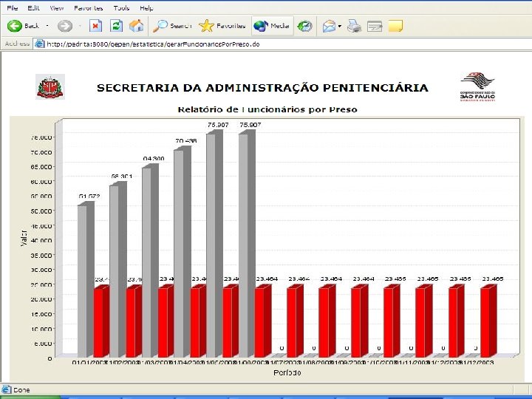Open the Favorites pane
Screen dimensions: 532x399
coord(222,26)
